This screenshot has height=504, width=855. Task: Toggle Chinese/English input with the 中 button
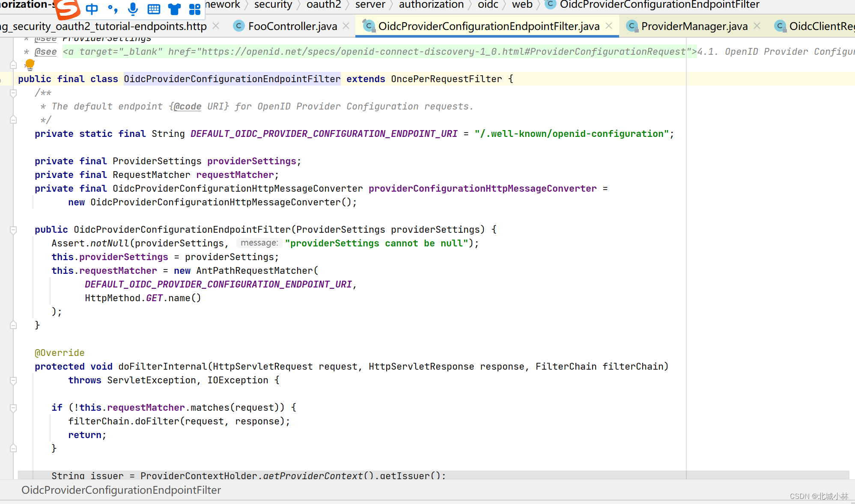(x=92, y=9)
